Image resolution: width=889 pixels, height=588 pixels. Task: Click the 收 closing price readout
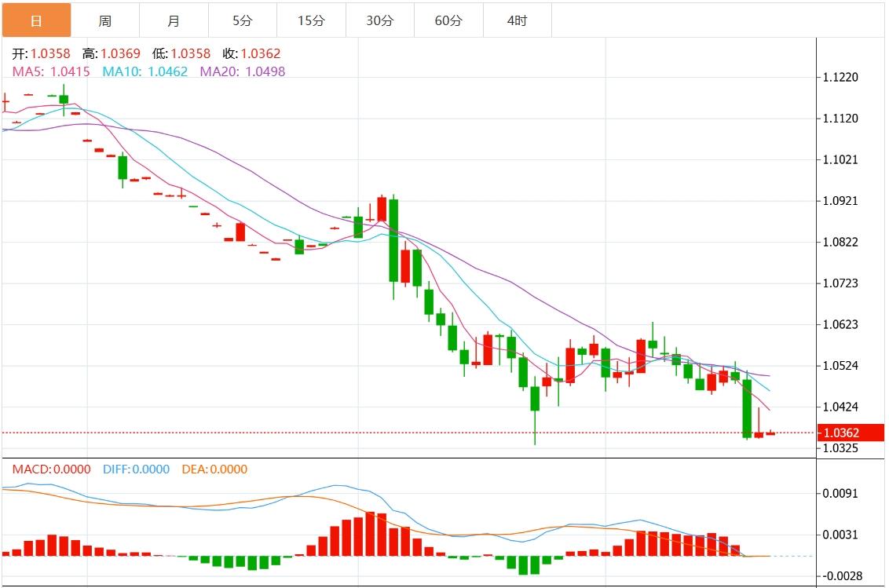(x=251, y=54)
